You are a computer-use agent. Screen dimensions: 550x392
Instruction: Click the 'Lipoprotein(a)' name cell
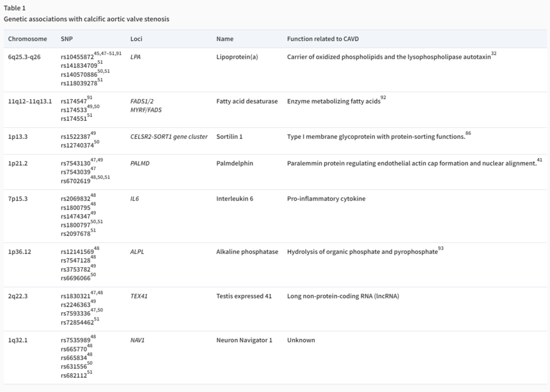point(237,57)
